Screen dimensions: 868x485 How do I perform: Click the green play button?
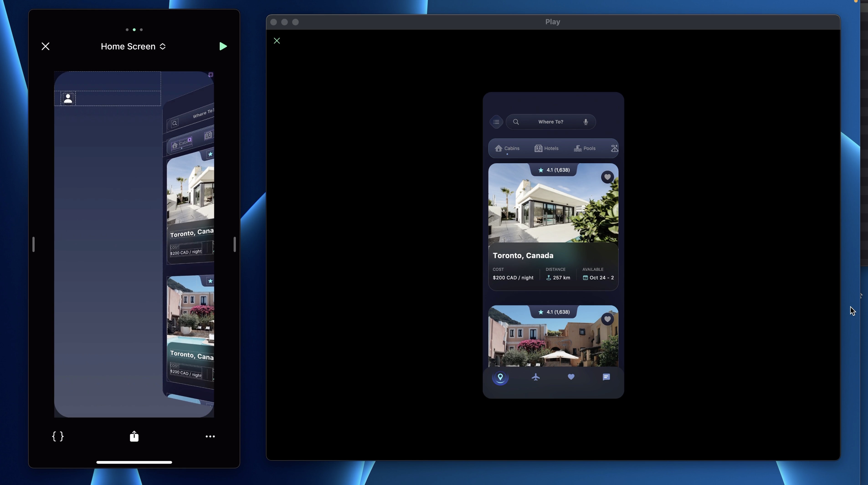pyautogui.click(x=223, y=46)
